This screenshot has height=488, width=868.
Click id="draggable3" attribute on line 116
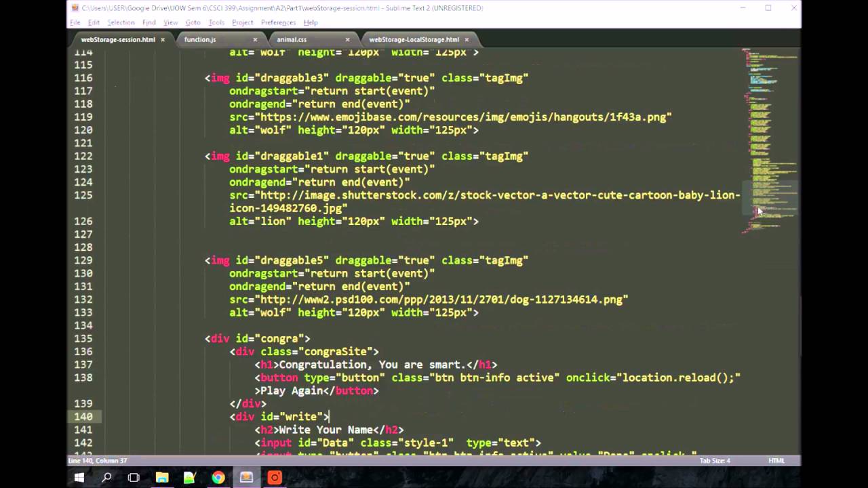click(x=282, y=78)
